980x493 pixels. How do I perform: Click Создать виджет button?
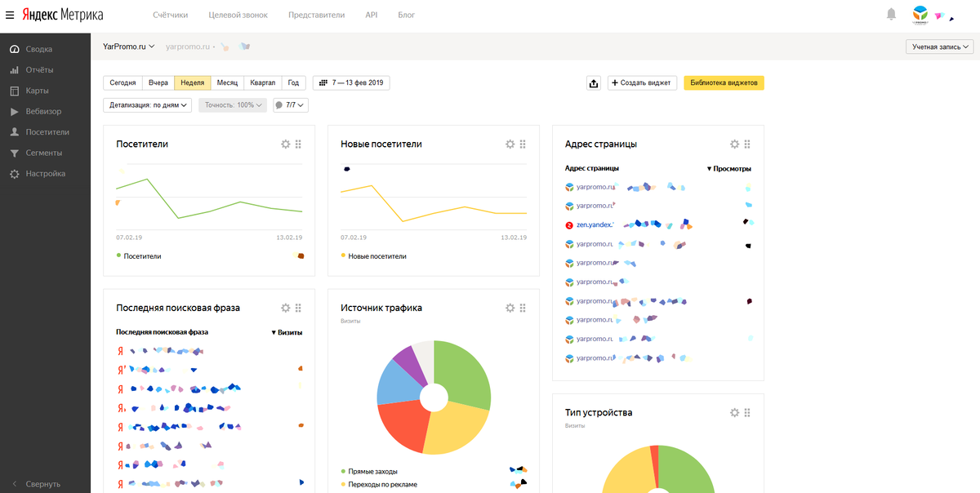point(642,82)
